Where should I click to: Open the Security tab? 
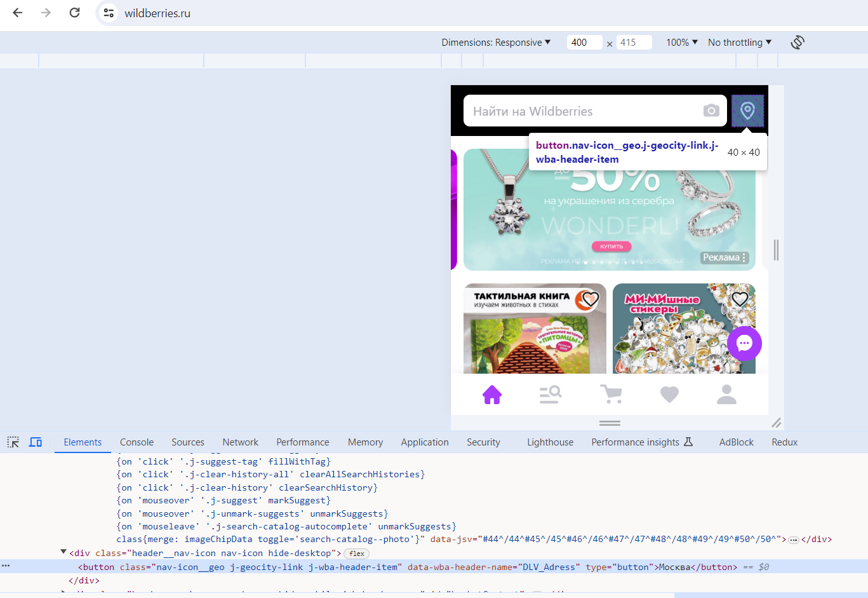[x=483, y=442]
